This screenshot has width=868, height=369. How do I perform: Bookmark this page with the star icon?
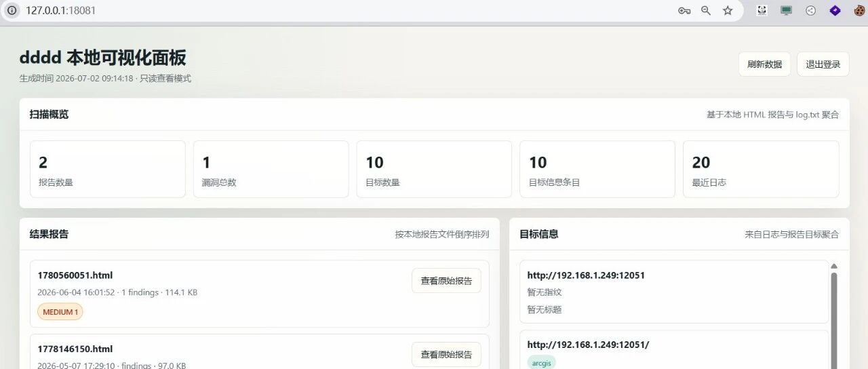(728, 10)
